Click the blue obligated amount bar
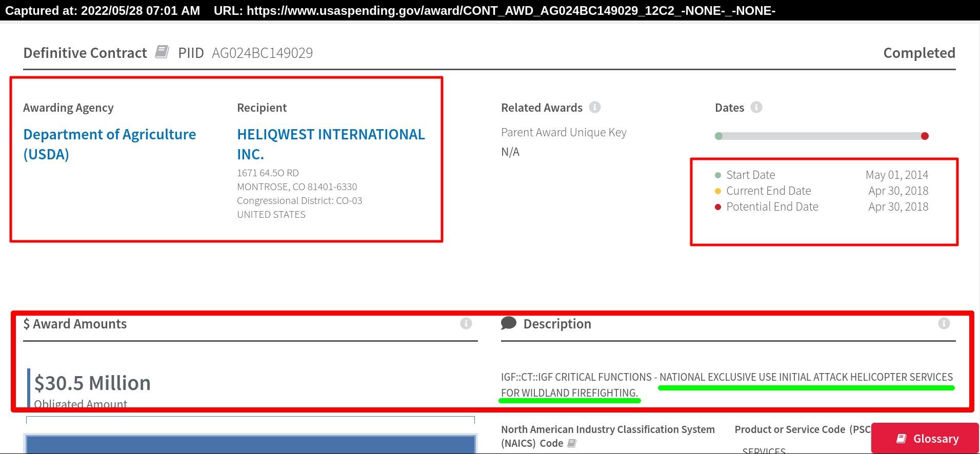 [250, 444]
